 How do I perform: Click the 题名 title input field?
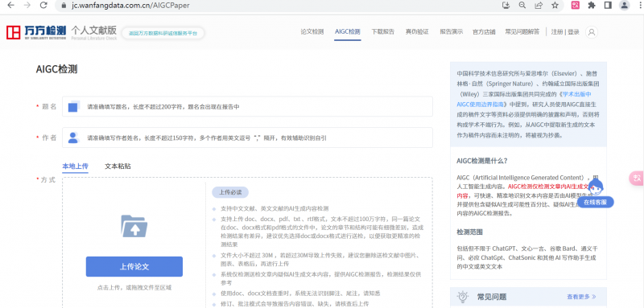(247, 107)
